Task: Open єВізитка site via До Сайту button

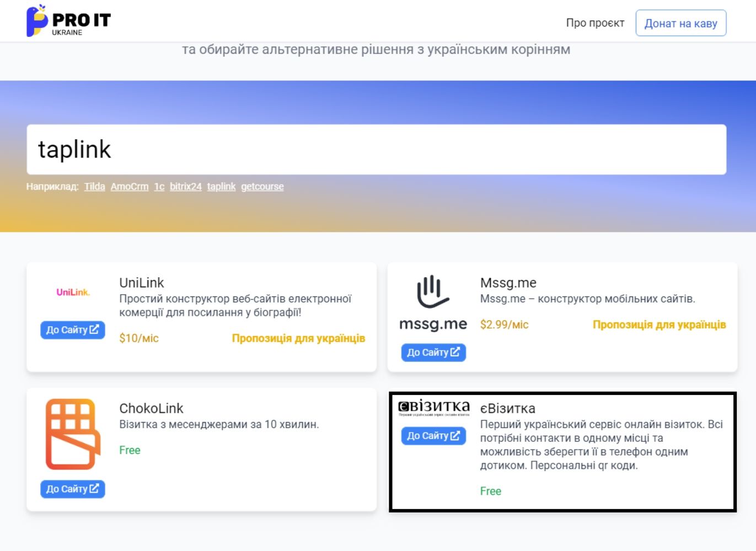Action: click(x=433, y=436)
